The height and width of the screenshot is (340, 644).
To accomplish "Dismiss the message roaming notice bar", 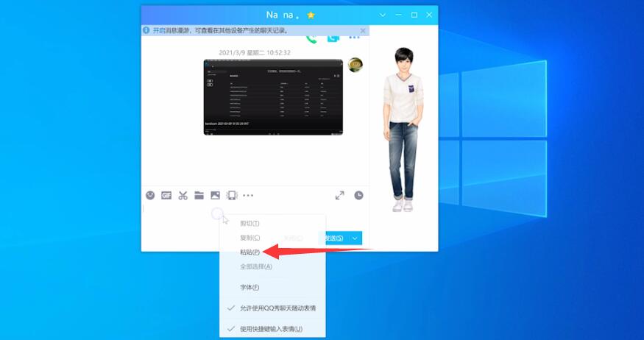I will pyautogui.click(x=363, y=30).
